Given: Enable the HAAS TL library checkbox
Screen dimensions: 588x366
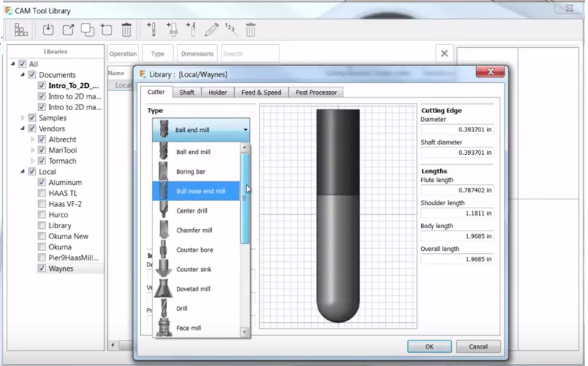Looking at the screenshot, I should coord(42,193).
